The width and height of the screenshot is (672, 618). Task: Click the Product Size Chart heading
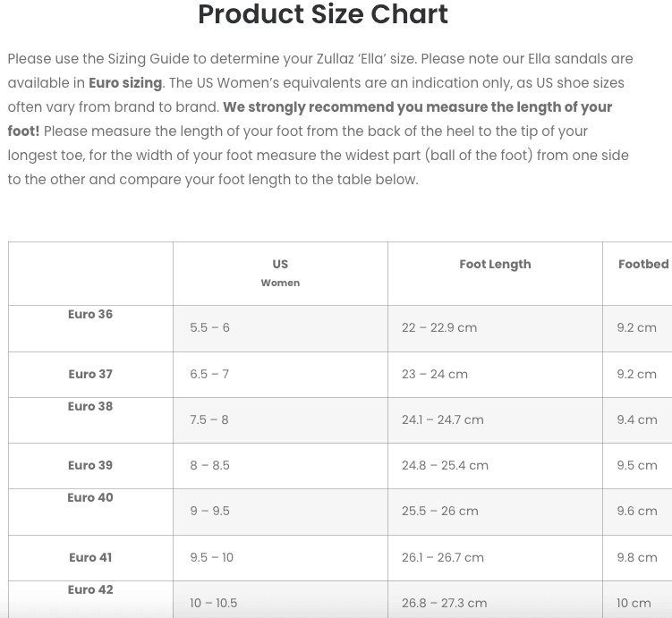(323, 14)
